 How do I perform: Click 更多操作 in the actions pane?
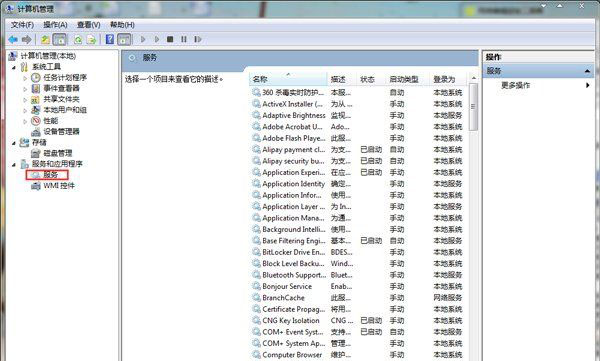pos(515,85)
